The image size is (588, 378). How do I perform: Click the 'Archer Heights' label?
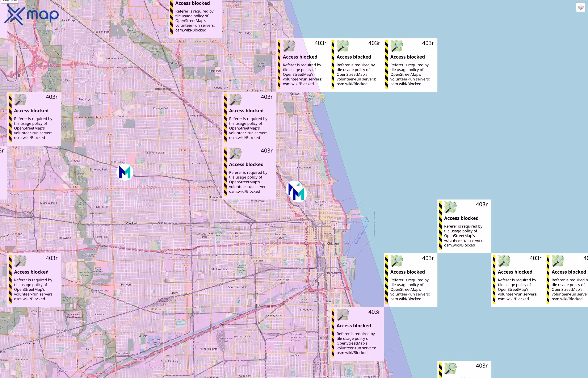point(208,349)
